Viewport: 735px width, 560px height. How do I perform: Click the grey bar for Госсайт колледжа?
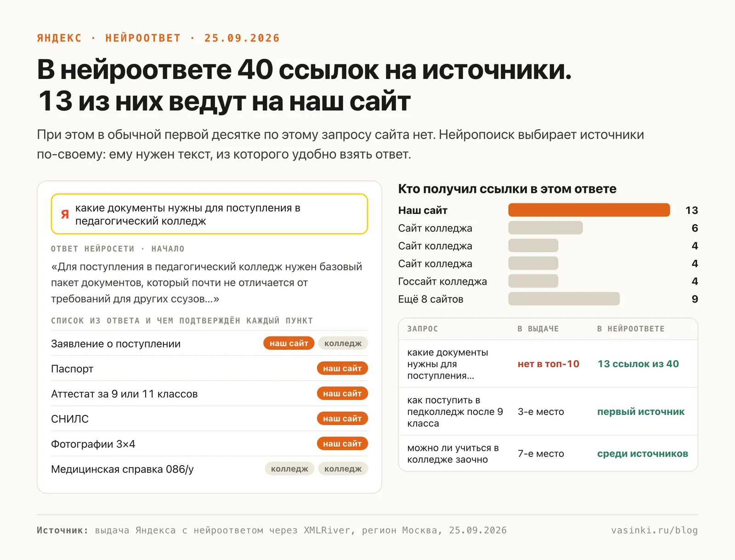533,281
